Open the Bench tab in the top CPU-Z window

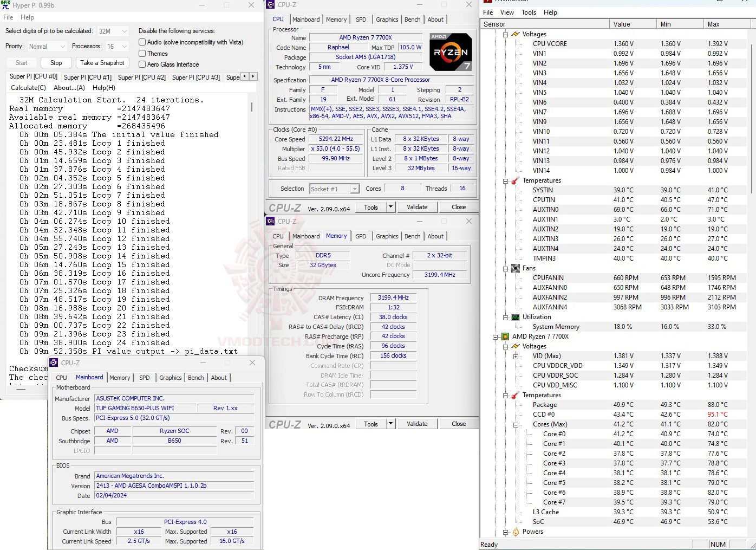pos(413,20)
